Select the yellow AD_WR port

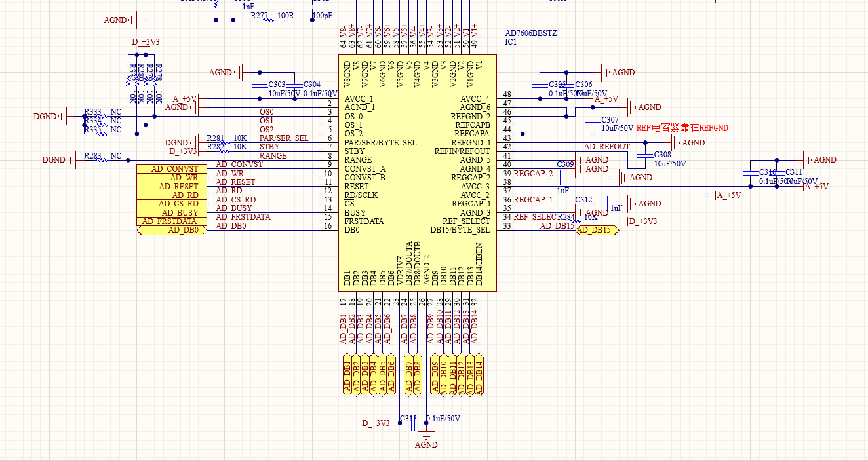tap(171, 178)
